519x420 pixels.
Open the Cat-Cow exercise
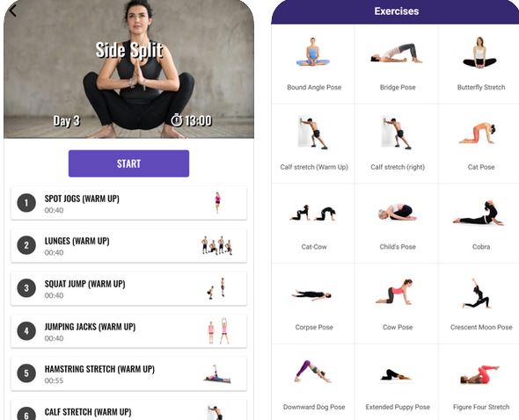313,223
